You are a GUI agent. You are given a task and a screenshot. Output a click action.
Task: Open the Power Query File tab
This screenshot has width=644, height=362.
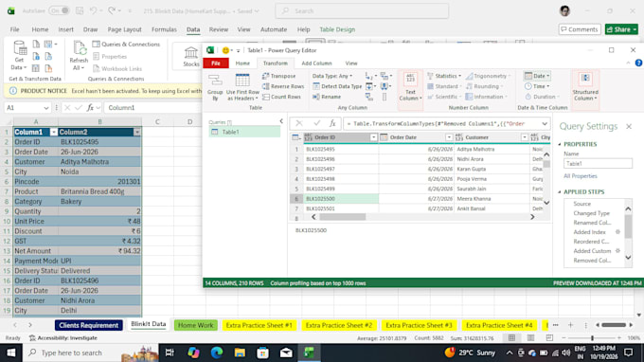216,63
